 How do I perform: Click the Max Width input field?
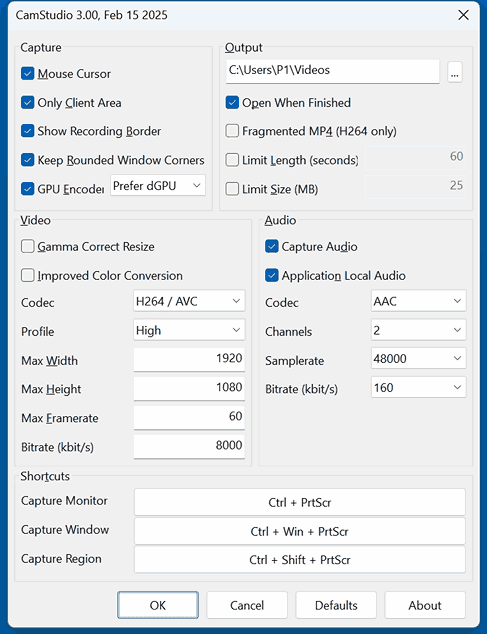point(189,359)
